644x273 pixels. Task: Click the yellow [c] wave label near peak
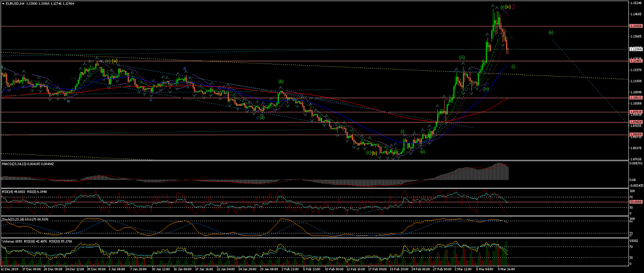coord(508,7)
